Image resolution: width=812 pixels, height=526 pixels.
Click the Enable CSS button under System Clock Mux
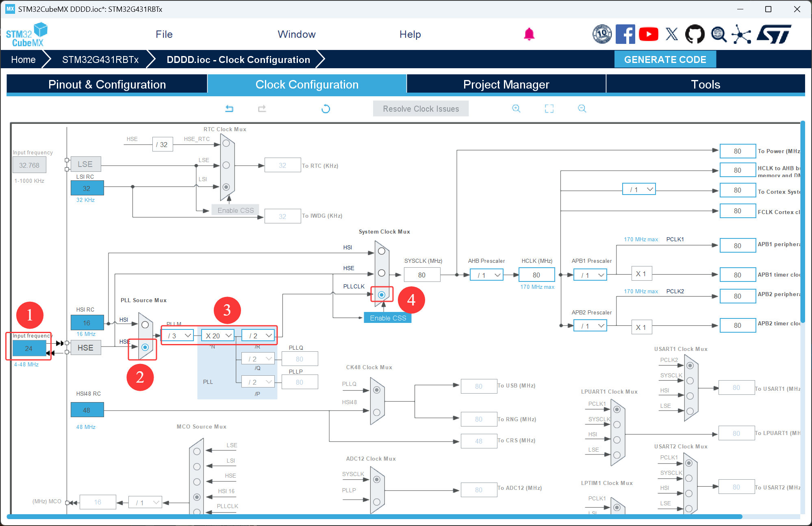[388, 318]
